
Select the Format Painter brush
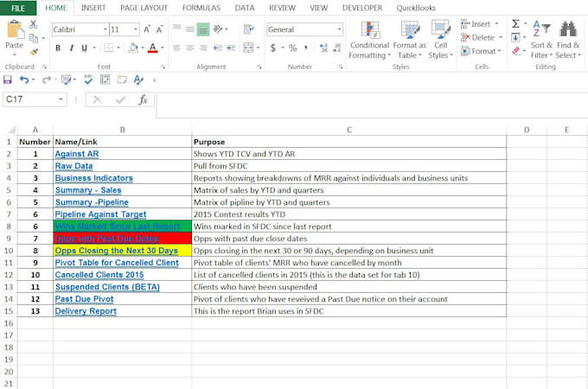click(x=34, y=52)
